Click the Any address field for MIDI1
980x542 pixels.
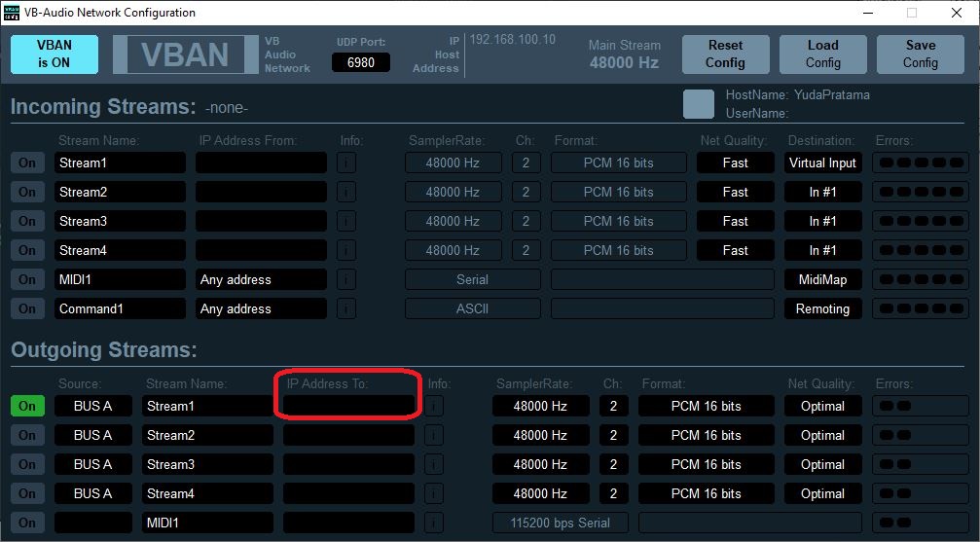pyautogui.click(x=261, y=279)
